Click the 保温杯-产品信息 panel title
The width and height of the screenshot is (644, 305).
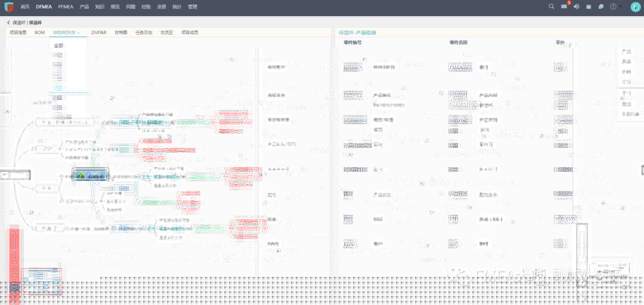pos(357,32)
